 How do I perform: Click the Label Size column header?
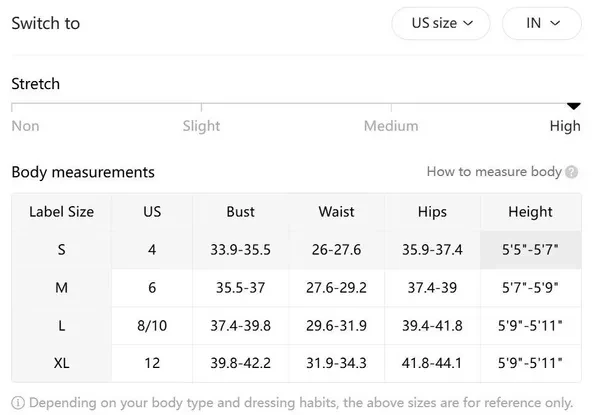click(x=61, y=212)
